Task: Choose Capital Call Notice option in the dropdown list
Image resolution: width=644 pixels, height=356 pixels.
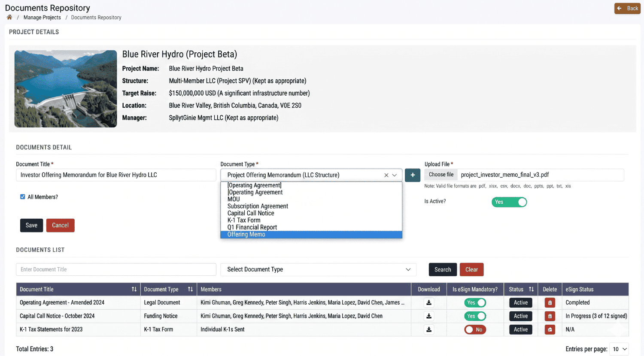Action: click(311, 213)
